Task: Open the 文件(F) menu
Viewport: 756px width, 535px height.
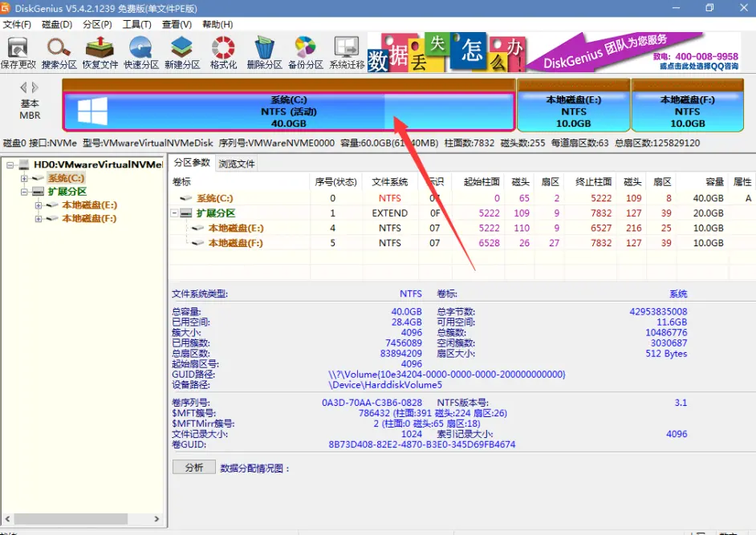Action: click(x=17, y=25)
